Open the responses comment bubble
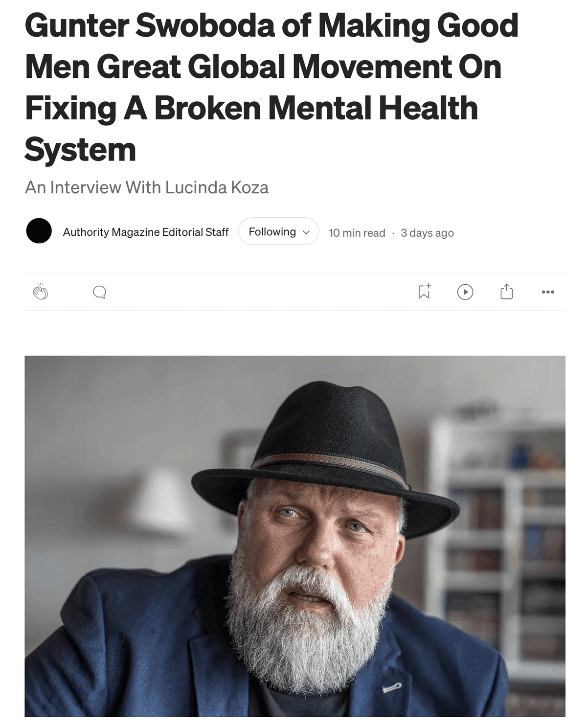 [99, 292]
